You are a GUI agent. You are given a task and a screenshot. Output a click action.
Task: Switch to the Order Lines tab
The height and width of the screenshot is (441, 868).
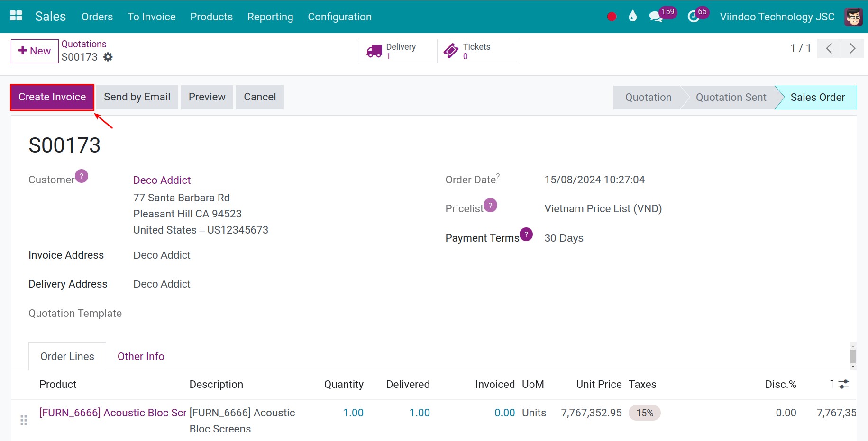67,356
